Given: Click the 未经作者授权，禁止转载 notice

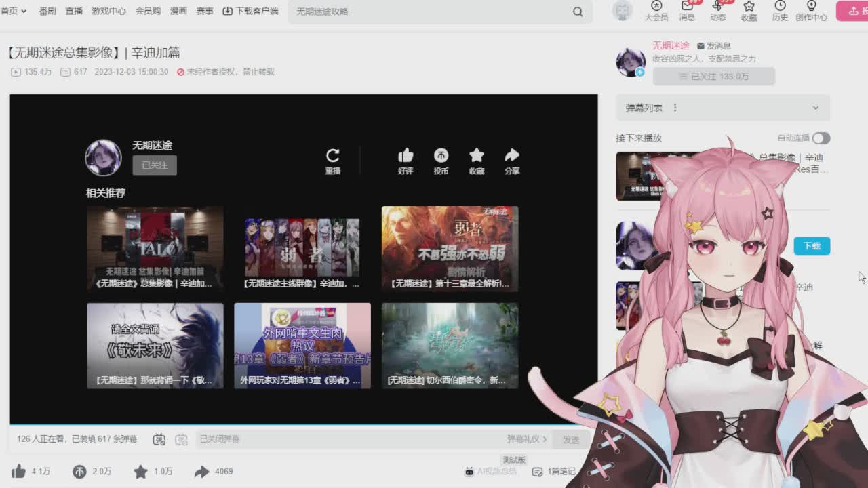Looking at the screenshot, I should pos(226,72).
